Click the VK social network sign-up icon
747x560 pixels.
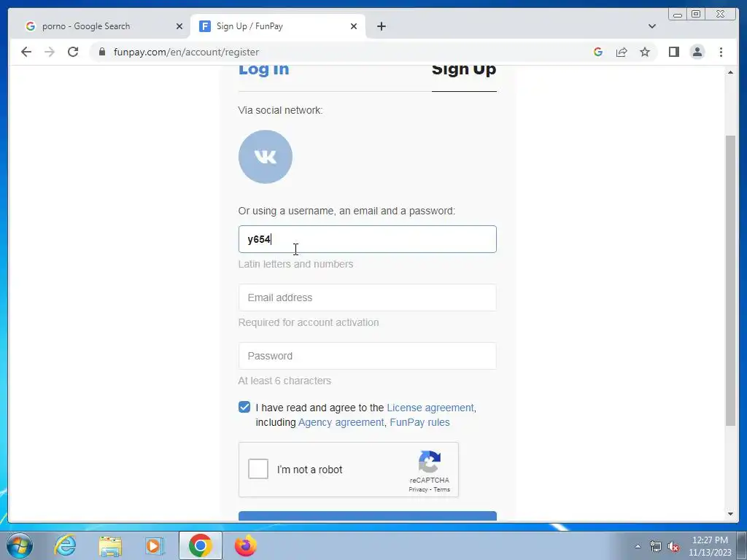266,157
